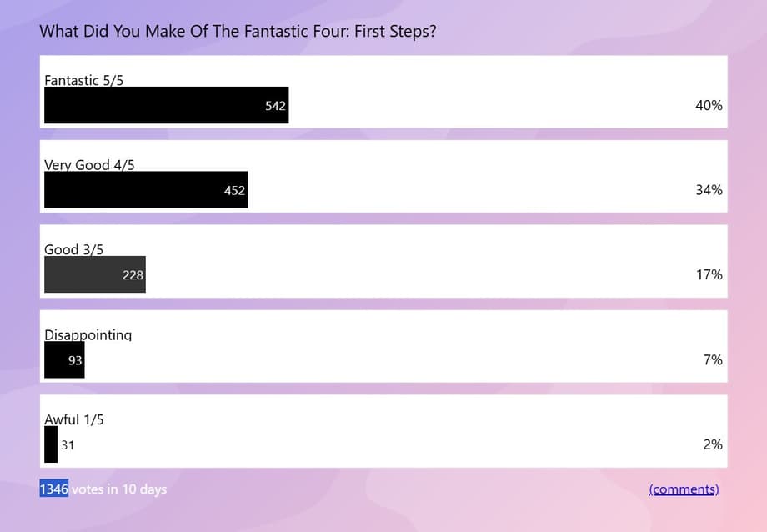Select the Awful 1/5 option label

(73, 419)
